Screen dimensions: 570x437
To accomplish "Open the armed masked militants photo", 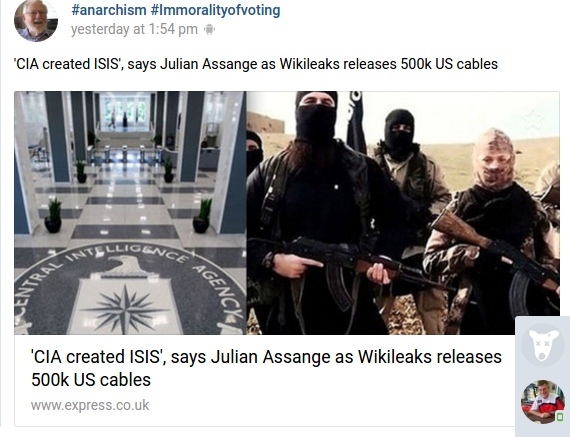I will click(x=403, y=213).
